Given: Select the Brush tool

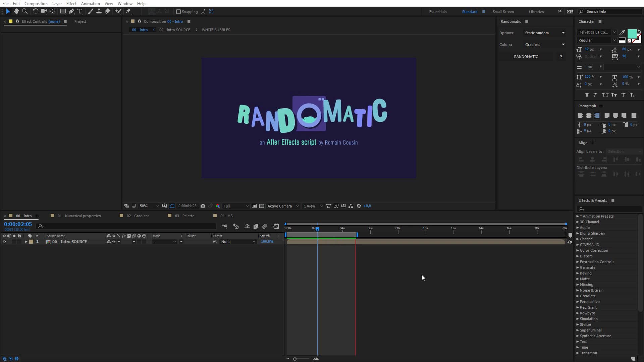Looking at the screenshot, I should tap(91, 11).
